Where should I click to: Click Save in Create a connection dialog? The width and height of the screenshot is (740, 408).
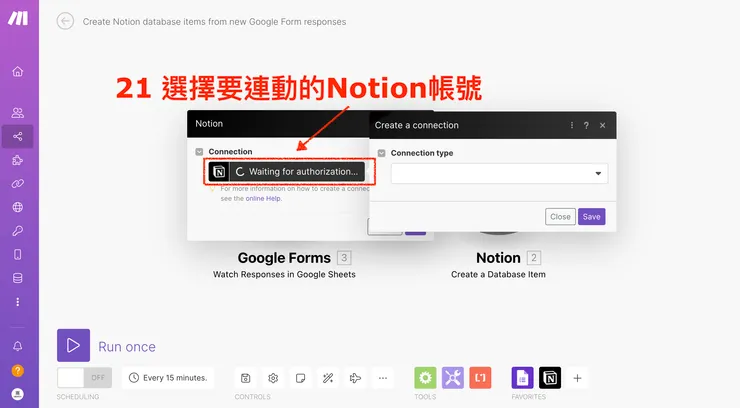click(x=591, y=216)
